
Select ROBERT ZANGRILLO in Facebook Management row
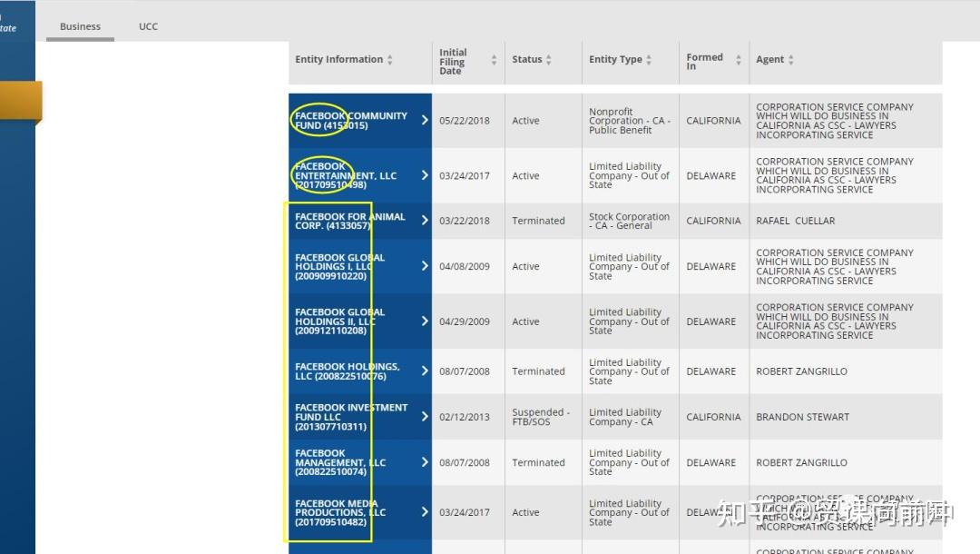click(802, 462)
